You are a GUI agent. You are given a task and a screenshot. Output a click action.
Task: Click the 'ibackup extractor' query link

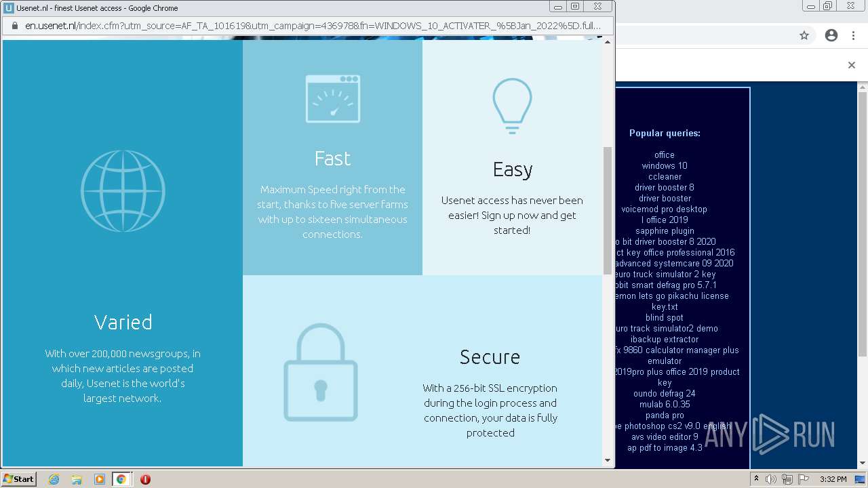(665, 339)
